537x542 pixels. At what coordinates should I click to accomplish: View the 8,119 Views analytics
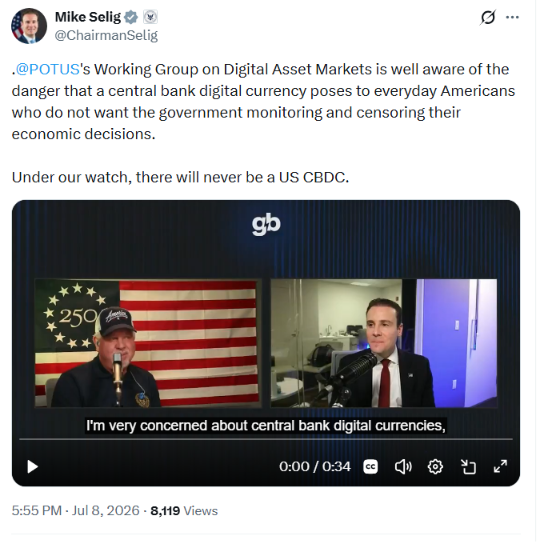(x=184, y=511)
